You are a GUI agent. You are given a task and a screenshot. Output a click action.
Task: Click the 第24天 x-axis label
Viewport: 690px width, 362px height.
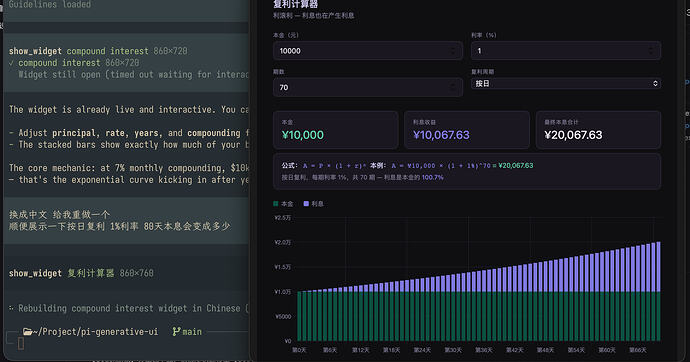coord(422,350)
